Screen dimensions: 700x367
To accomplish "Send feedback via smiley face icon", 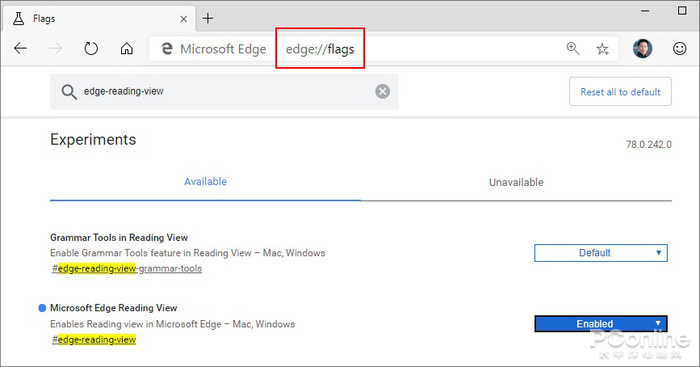I will coord(679,48).
